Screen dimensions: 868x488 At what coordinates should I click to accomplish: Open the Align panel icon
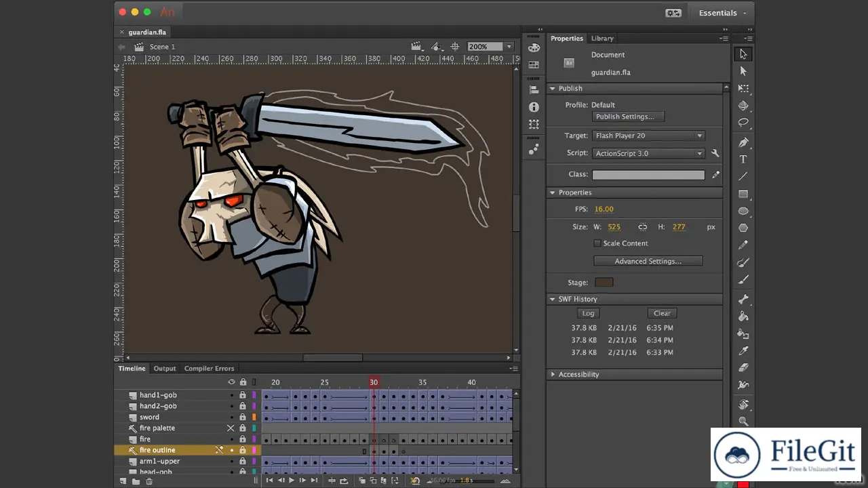pyautogui.click(x=534, y=89)
